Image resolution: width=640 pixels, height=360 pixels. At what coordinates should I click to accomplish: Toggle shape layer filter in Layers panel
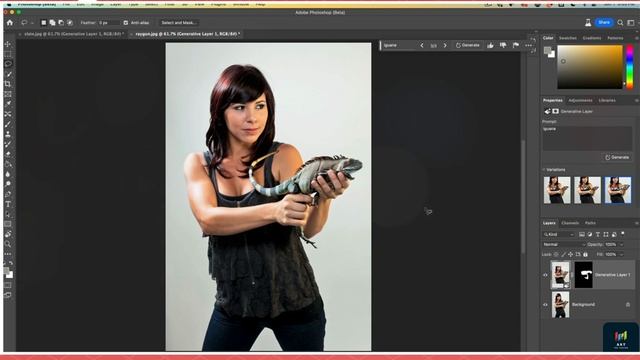606,234
